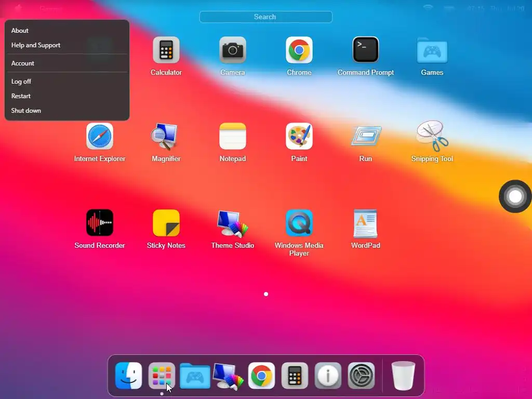Open WordPad
Viewport: 532px width, 399px height.
click(x=365, y=223)
